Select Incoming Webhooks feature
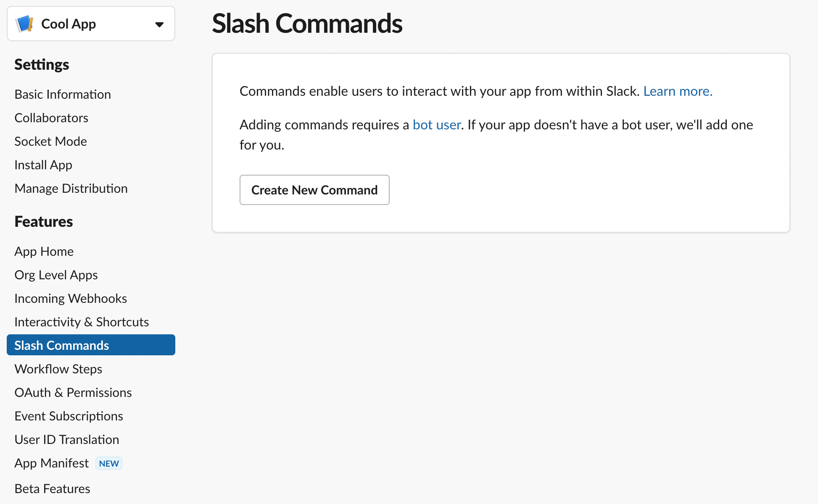 (x=71, y=298)
